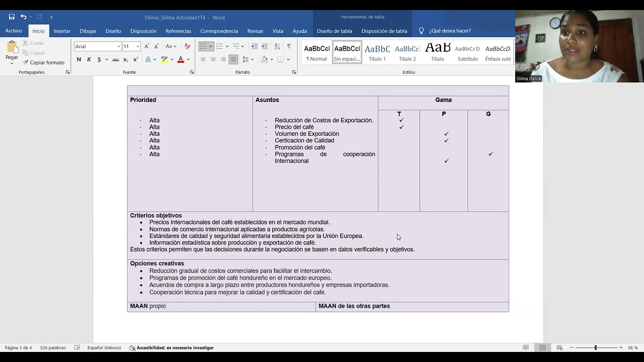Toggle underline formatting (S)
Screen dimensions: 644x362
pos(99,59)
